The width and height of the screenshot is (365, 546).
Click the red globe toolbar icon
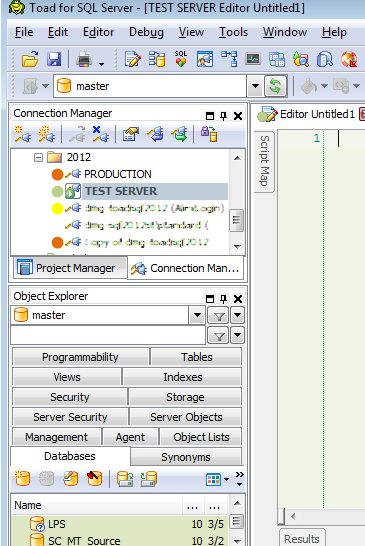(x=349, y=59)
